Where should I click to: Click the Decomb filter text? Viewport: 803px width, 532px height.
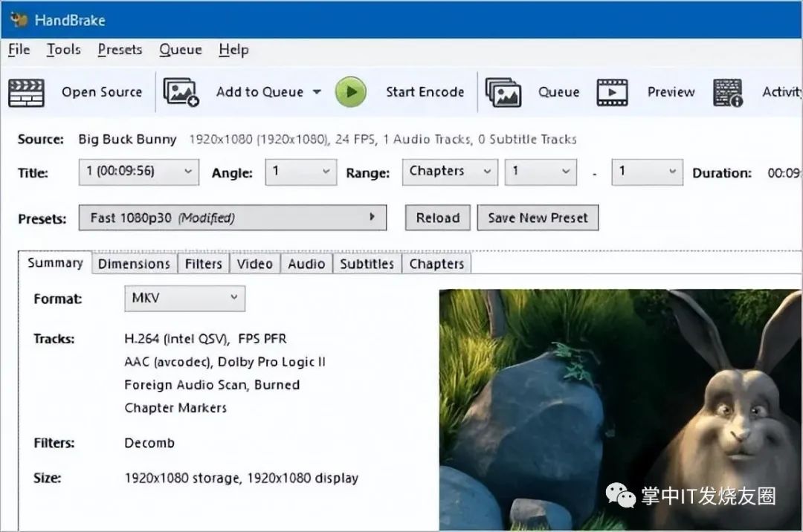pos(149,443)
